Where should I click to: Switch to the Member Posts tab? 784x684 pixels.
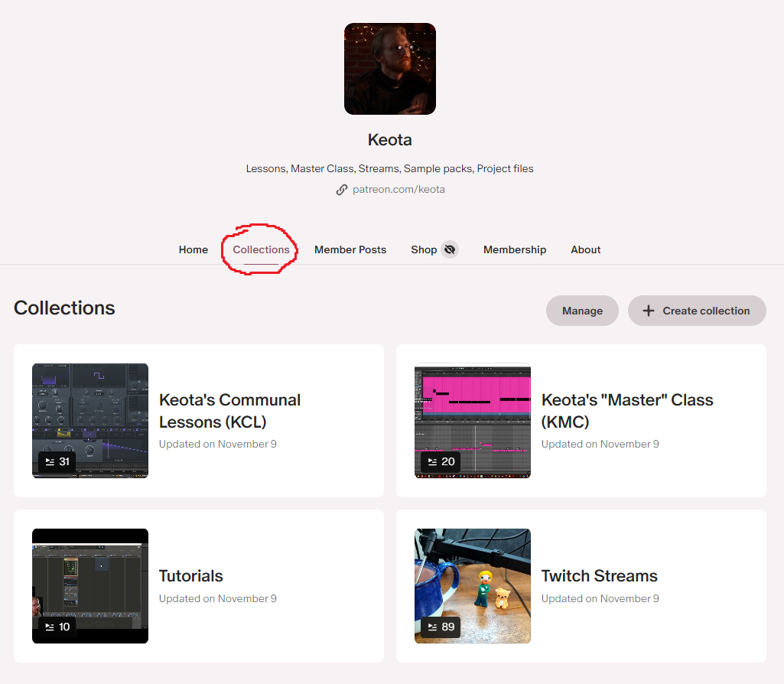click(x=350, y=249)
